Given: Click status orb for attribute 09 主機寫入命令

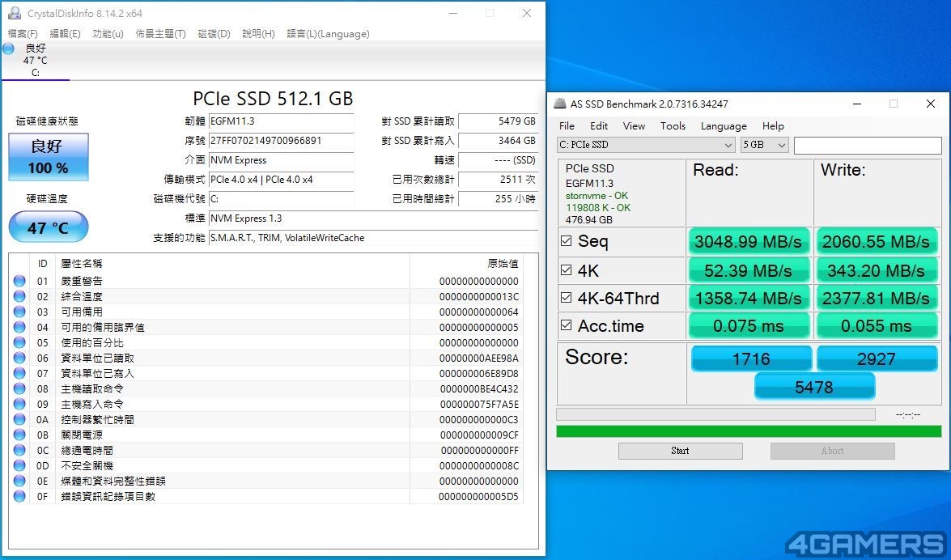Looking at the screenshot, I should pos(19,404).
